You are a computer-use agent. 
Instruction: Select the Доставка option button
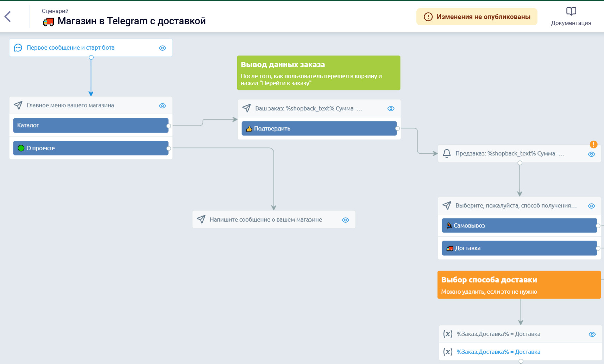coord(519,248)
